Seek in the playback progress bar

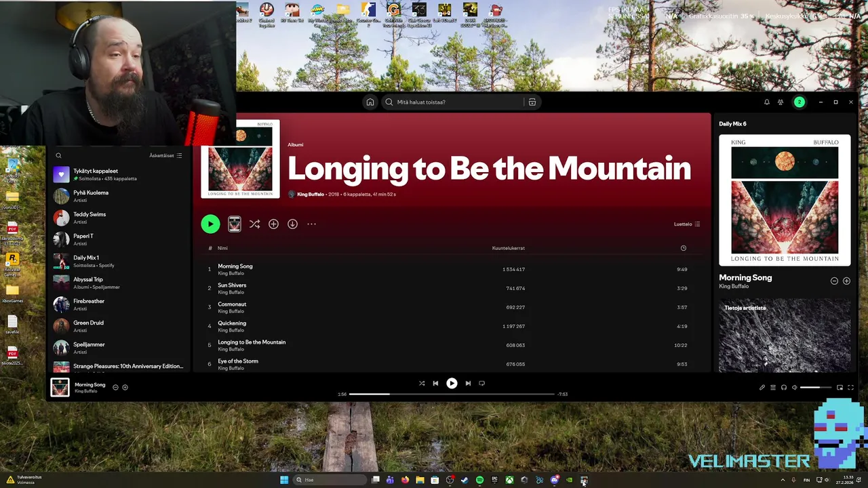pyautogui.click(x=452, y=394)
